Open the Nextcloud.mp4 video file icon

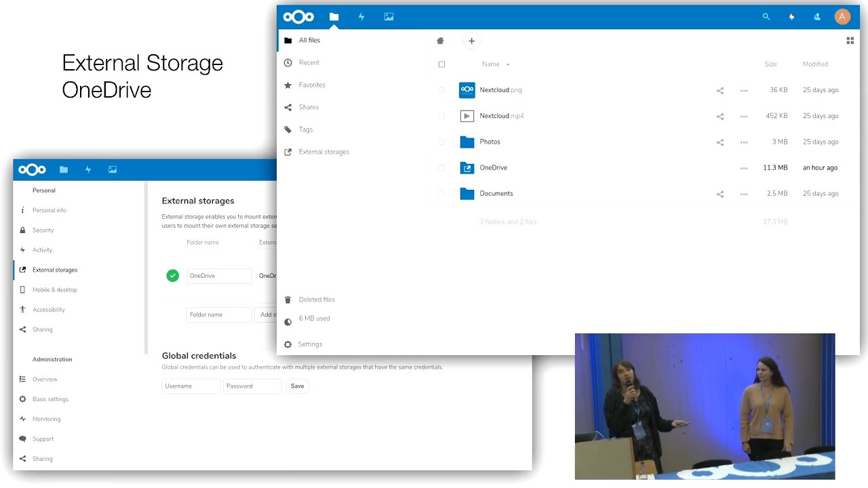[x=467, y=116]
